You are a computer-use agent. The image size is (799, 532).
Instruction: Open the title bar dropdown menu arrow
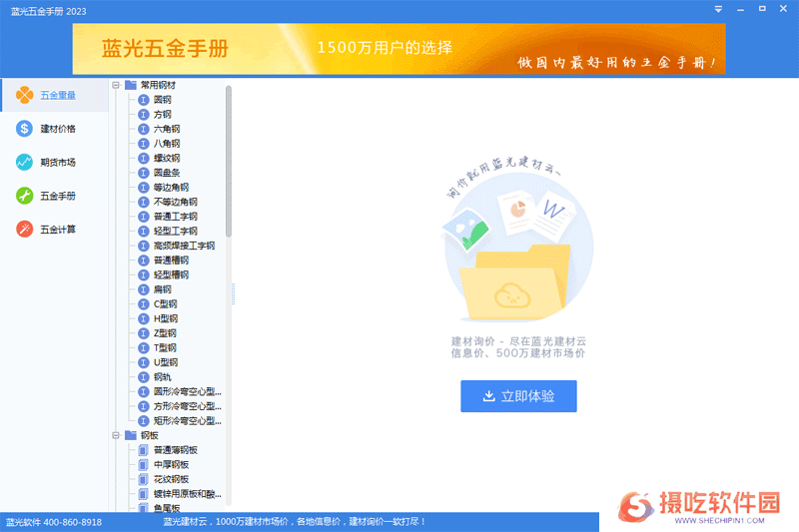click(718, 9)
